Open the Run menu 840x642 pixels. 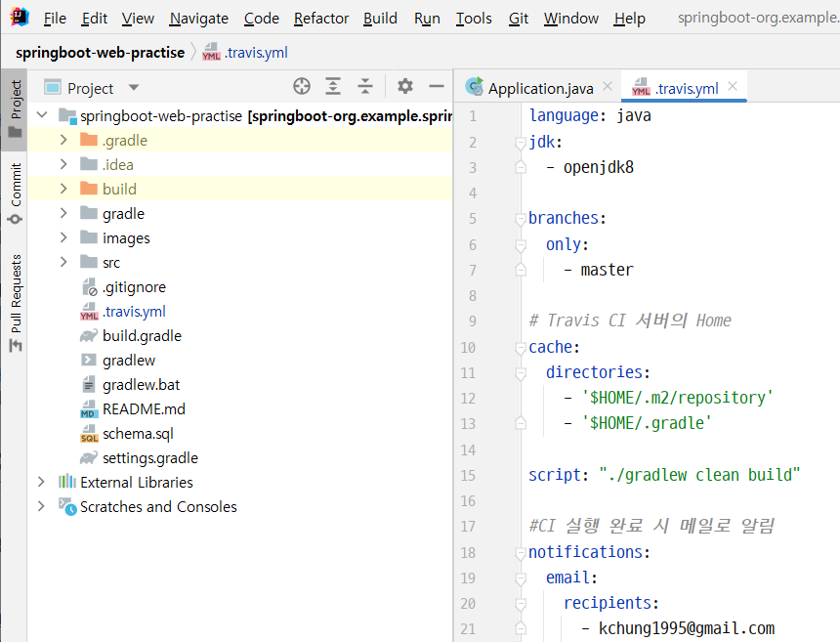[427, 19]
